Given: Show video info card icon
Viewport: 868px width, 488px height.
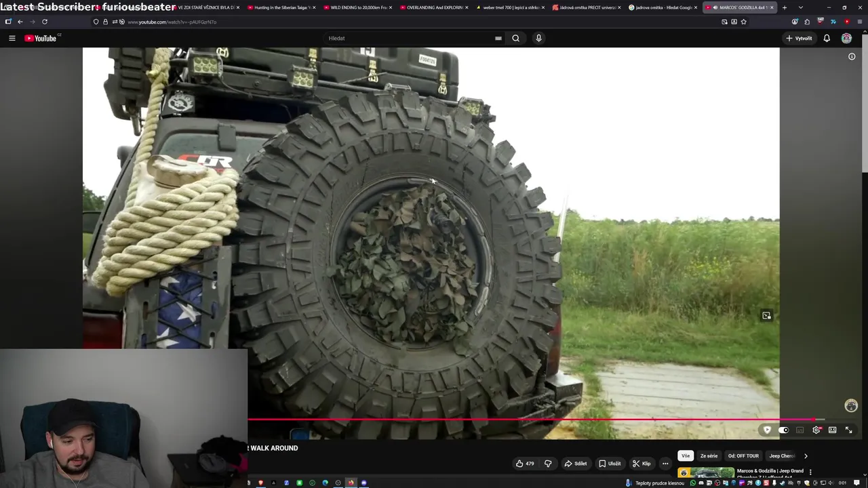Looking at the screenshot, I should point(852,56).
